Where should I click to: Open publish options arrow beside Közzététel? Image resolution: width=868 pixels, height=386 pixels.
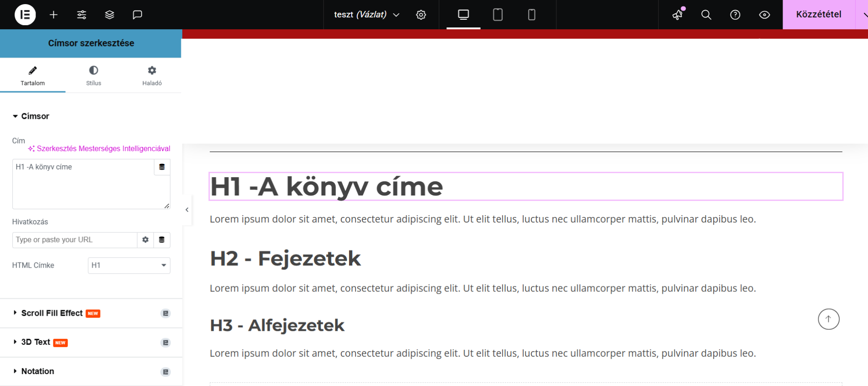(863, 15)
